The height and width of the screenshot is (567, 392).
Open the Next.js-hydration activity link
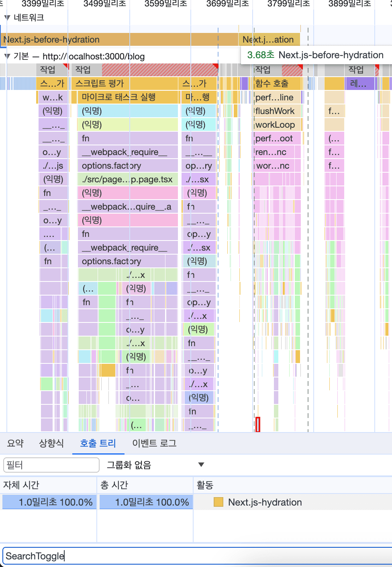click(x=264, y=502)
